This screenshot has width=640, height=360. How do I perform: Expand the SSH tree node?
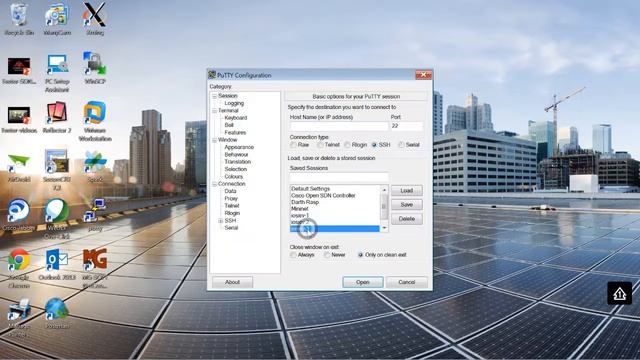pyautogui.click(x=221, y=221)
